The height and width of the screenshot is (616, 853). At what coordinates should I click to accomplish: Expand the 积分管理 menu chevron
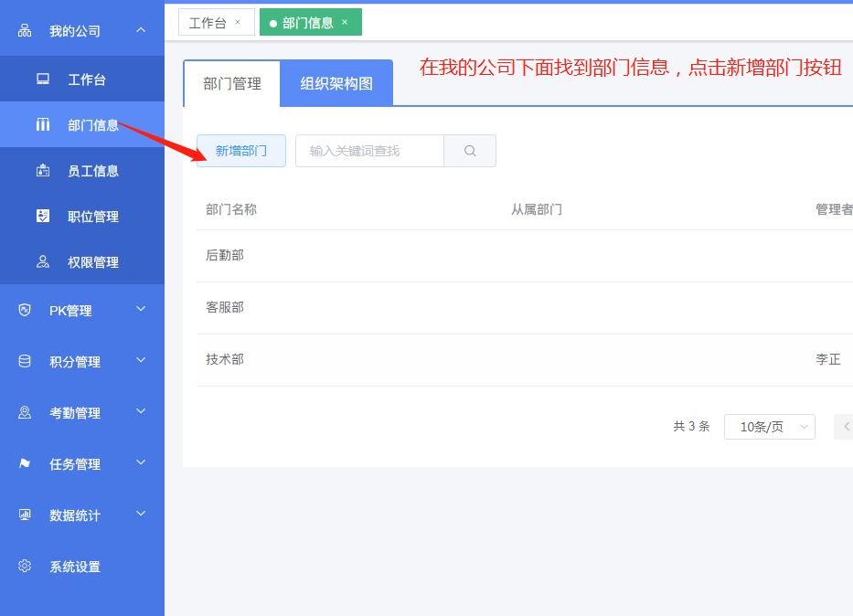(x=141, y=360)
